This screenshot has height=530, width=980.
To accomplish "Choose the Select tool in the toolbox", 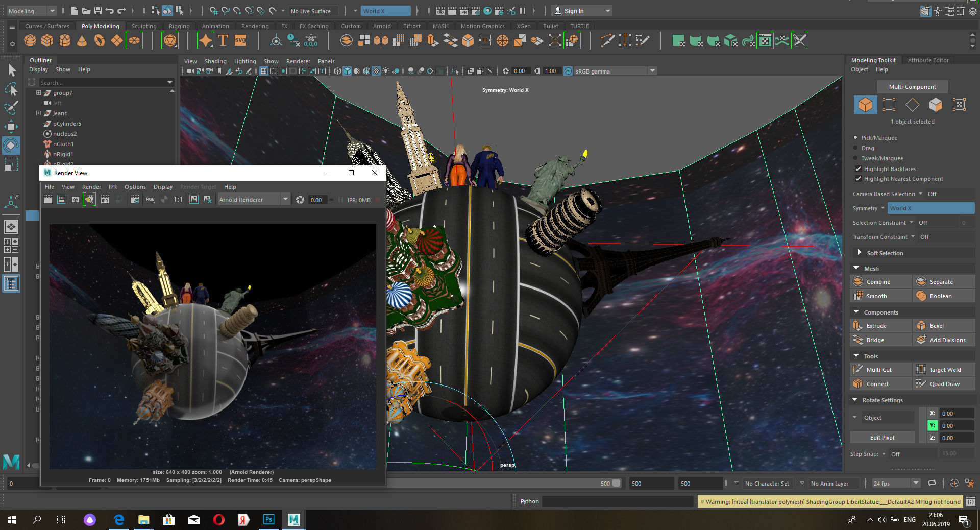I will [x=11, y=70].
